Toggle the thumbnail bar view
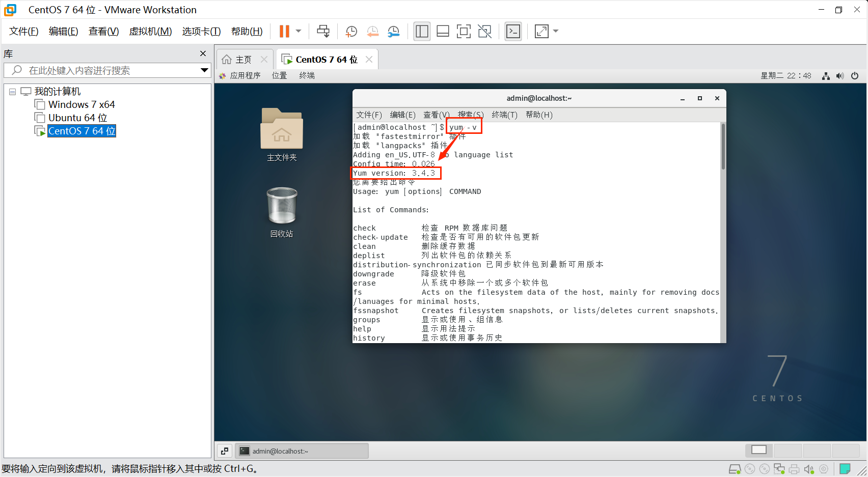 tap(443, 32)
